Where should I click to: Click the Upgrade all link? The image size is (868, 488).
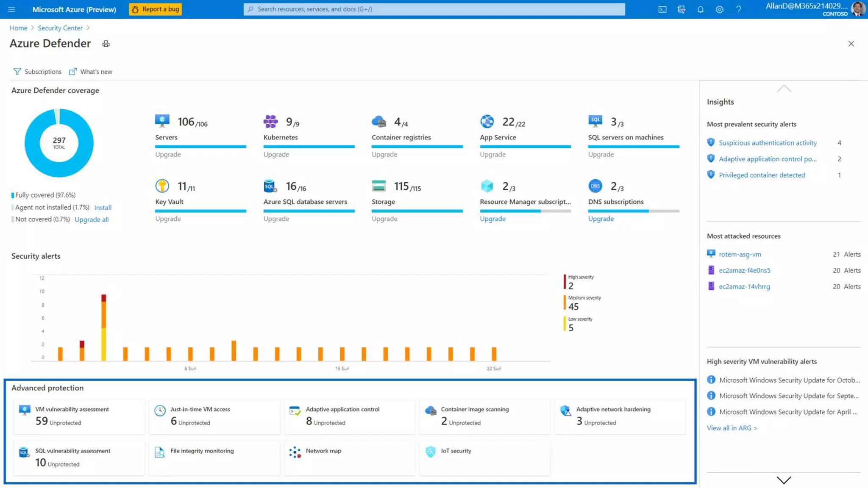(x=92, y=219)
